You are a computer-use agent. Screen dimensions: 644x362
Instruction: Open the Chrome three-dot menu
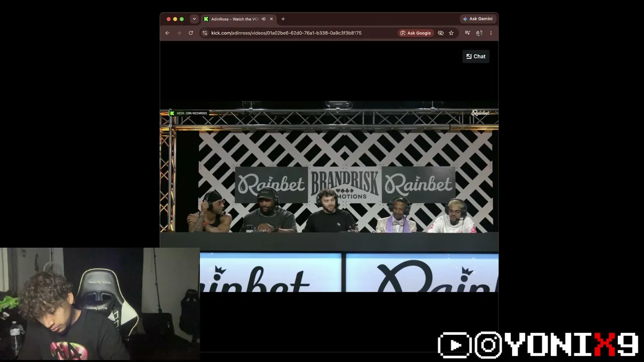tap(491, 33)
